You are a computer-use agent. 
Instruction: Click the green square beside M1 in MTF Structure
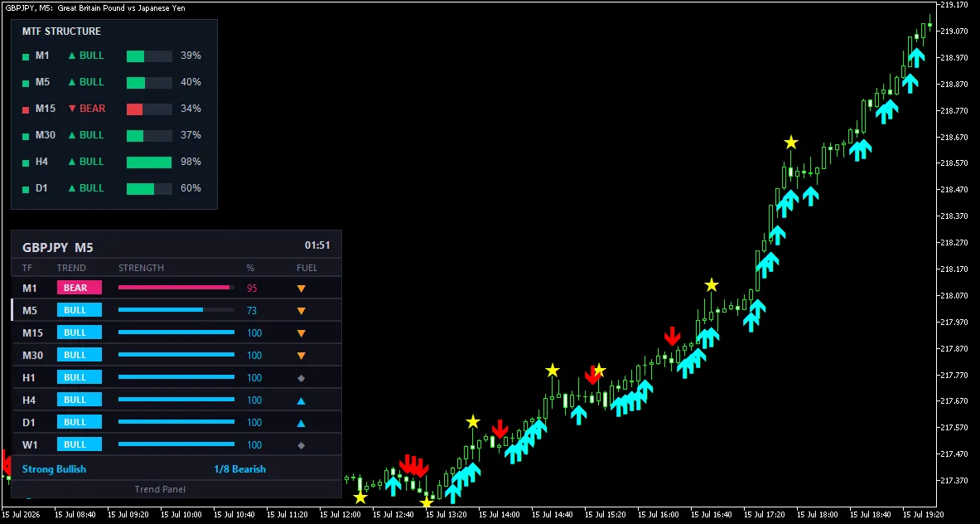[x=26, y=57]
